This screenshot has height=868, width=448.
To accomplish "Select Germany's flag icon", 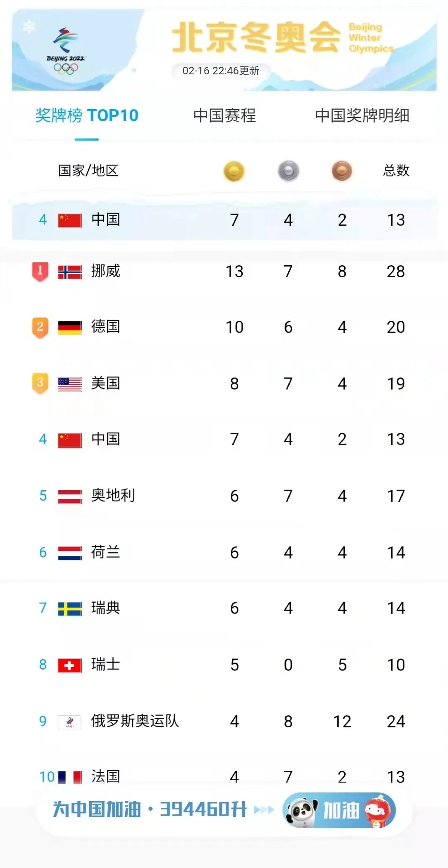I will point(70,328).
